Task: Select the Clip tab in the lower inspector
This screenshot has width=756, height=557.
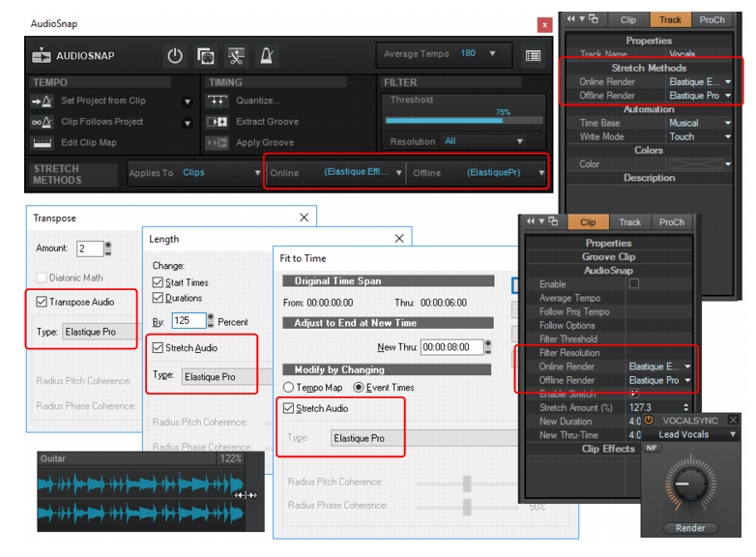Action: coord(587,221)
